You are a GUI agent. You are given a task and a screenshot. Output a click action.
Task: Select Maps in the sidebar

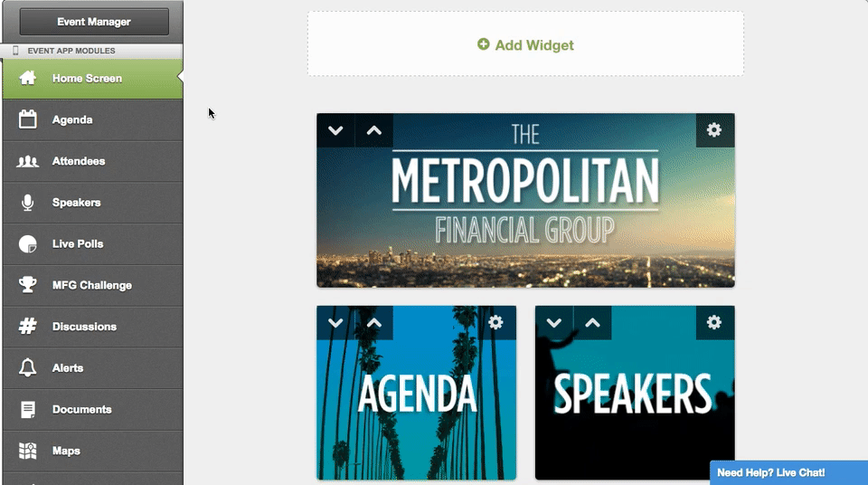(x=93, y=451)
